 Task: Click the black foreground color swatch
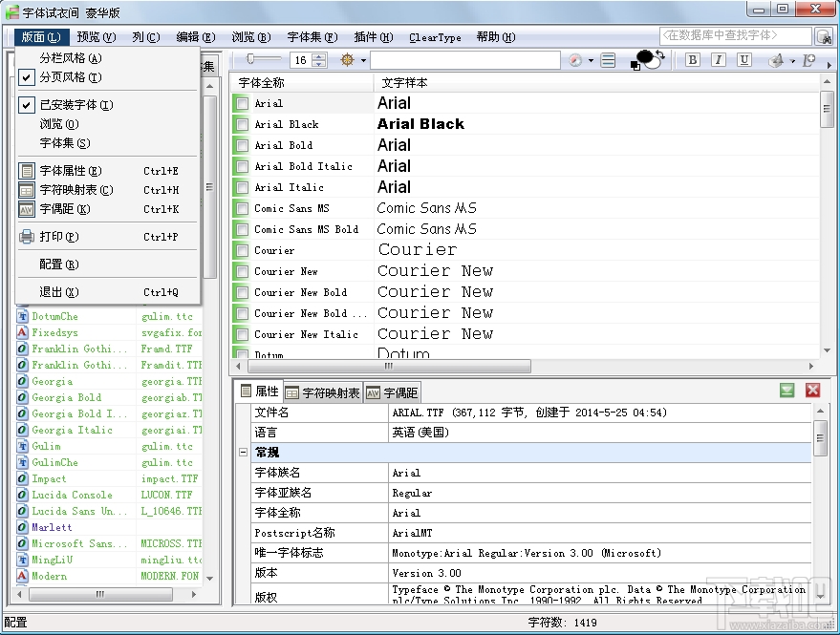[x=645, y=56]
